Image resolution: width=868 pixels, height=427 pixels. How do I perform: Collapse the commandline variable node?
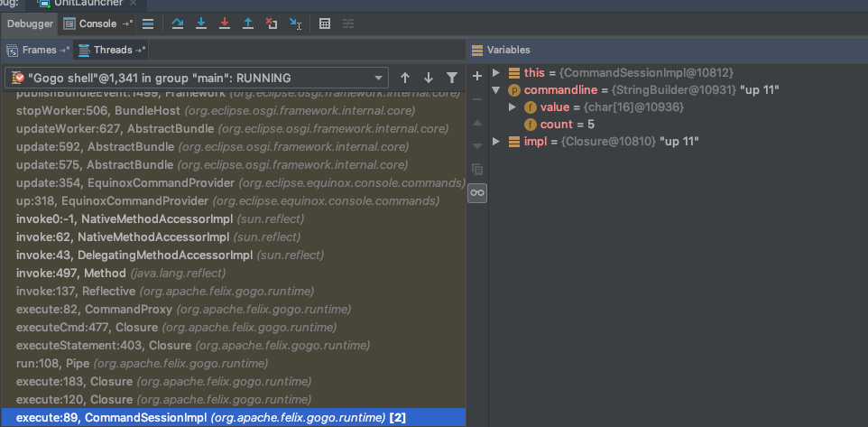click(496, 90)
